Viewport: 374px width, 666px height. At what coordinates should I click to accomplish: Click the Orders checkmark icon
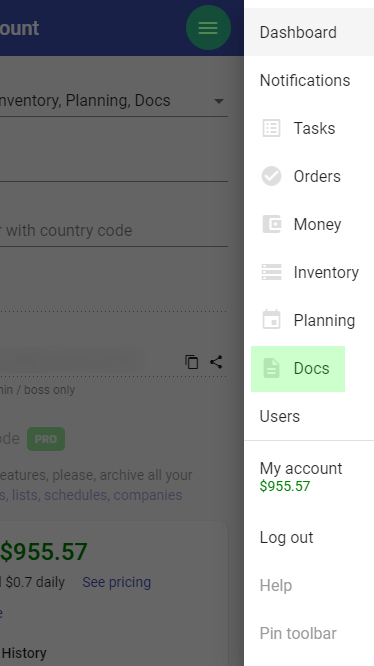pos(271,176)
